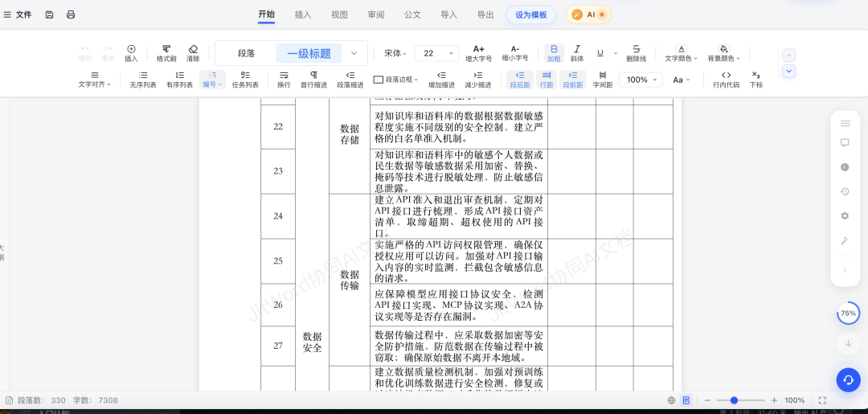Open the outline icon in right sidebar
This screenshot has width=868, height=414.
click(x=845, y=123)
